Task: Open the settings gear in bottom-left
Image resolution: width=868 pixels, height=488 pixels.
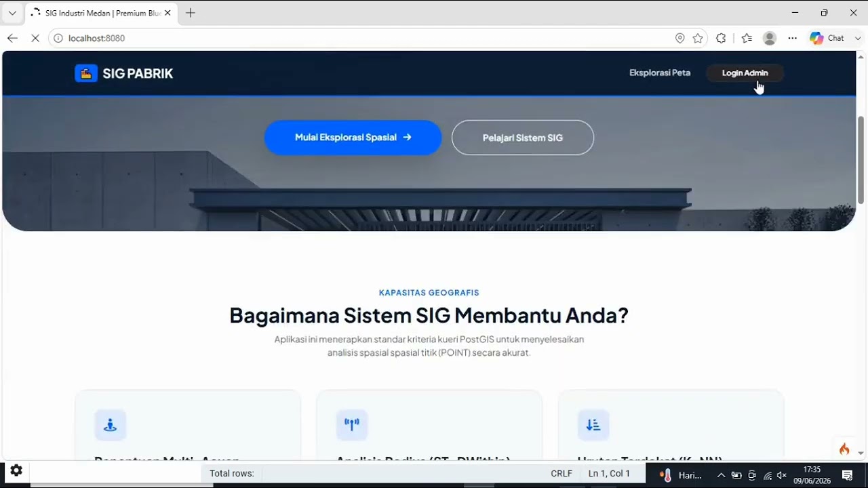Action: [16, 470]
